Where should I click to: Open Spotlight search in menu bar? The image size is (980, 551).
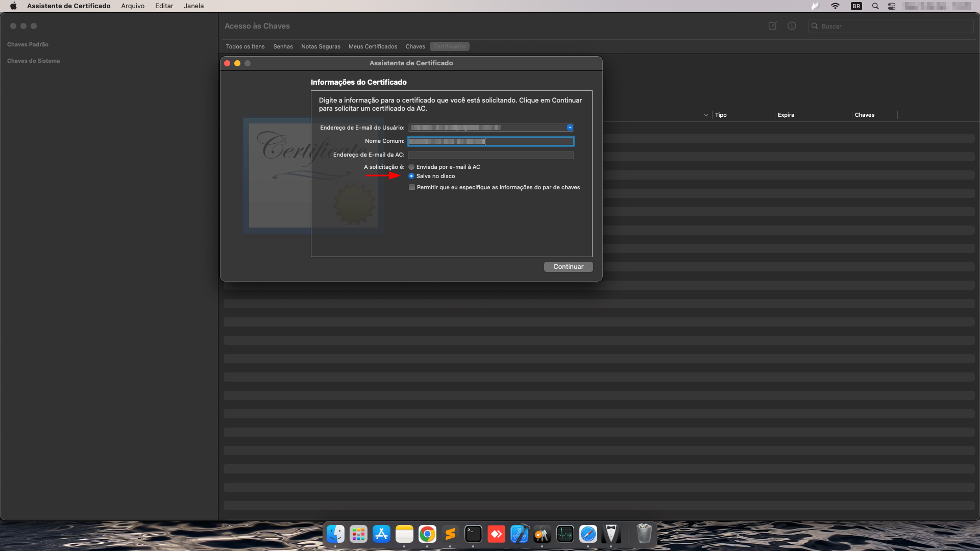875,6
